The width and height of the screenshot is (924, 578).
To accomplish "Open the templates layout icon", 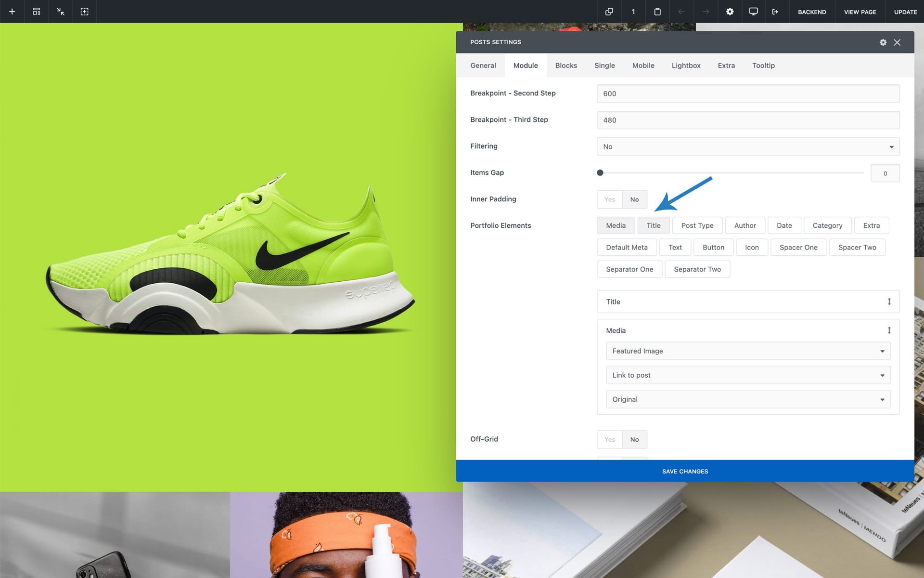I will click(x=37, y=12).
